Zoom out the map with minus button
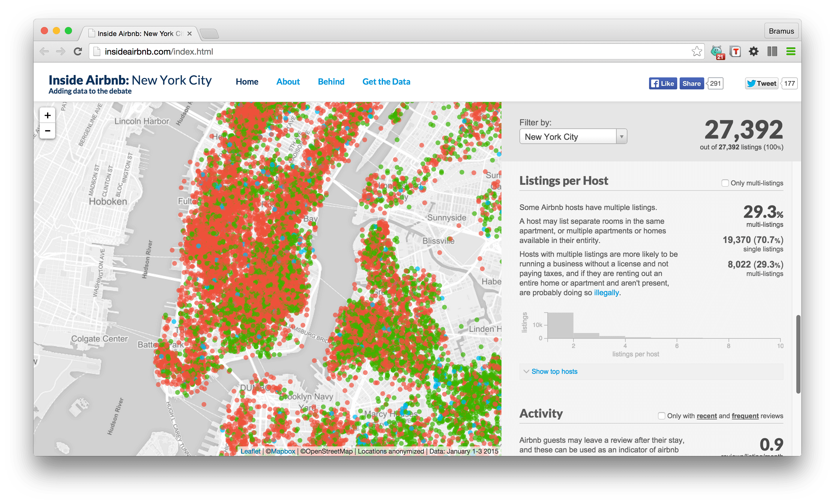 [47, 131]
